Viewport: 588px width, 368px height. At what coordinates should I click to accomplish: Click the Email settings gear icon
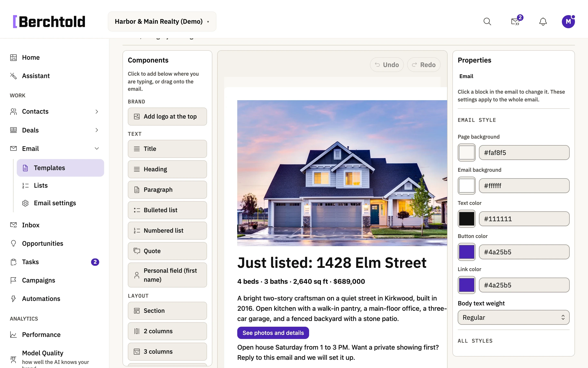pos(25,203)
